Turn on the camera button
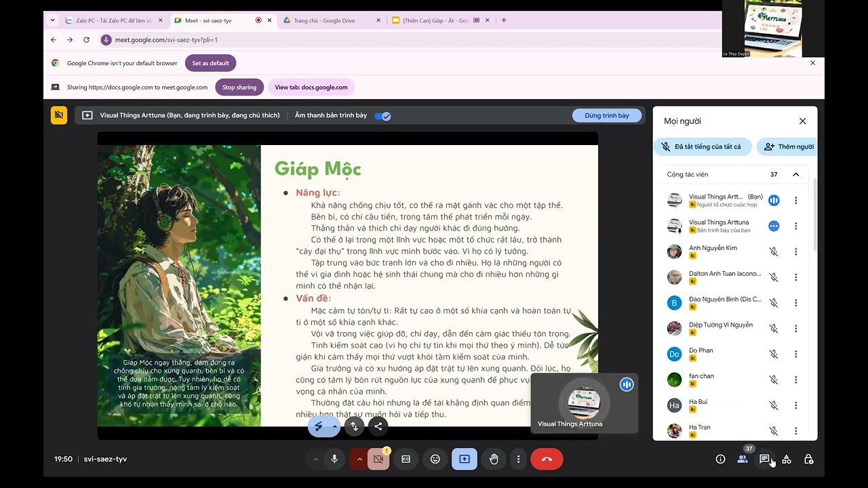The width and height of the screenshot is (868, 488). point(378,459)
